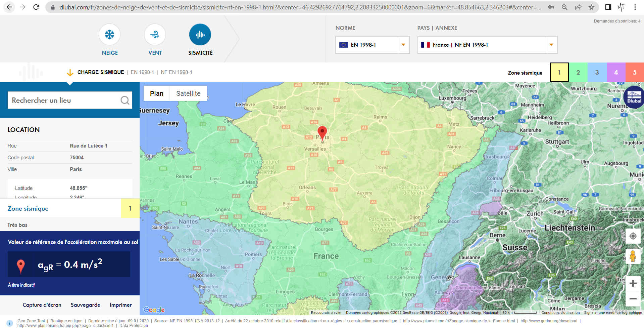Screen dimensions: 644x330
Task: Highlight seismic zone 2 swatch
Action: (x=578, y=72)
